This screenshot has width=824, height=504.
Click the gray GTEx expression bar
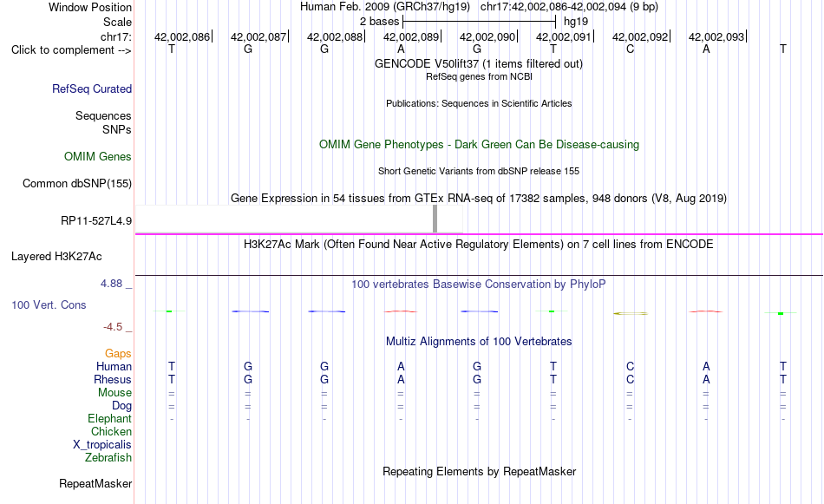point(435,219)
